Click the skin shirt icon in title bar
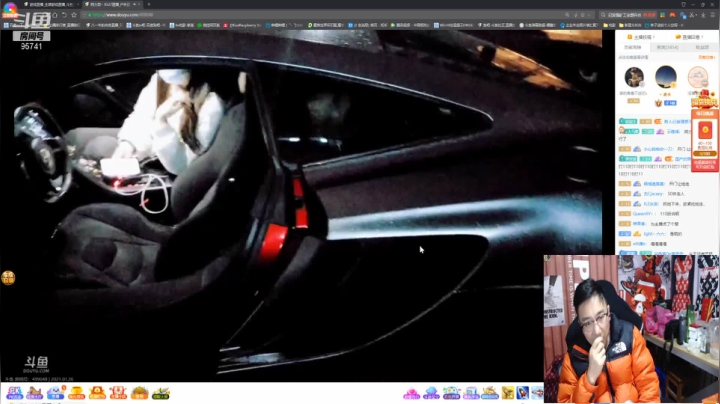 (x=683, y=4)
